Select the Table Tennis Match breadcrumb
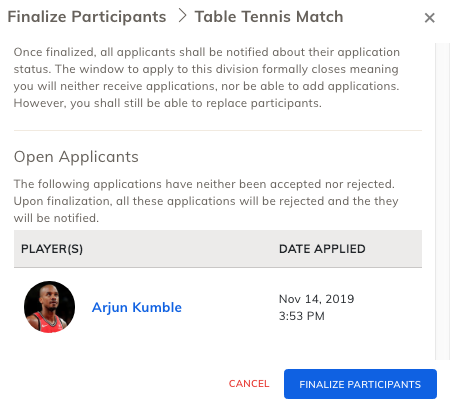Viewport: 450px width, 403px height. click(x=269, y=17)
